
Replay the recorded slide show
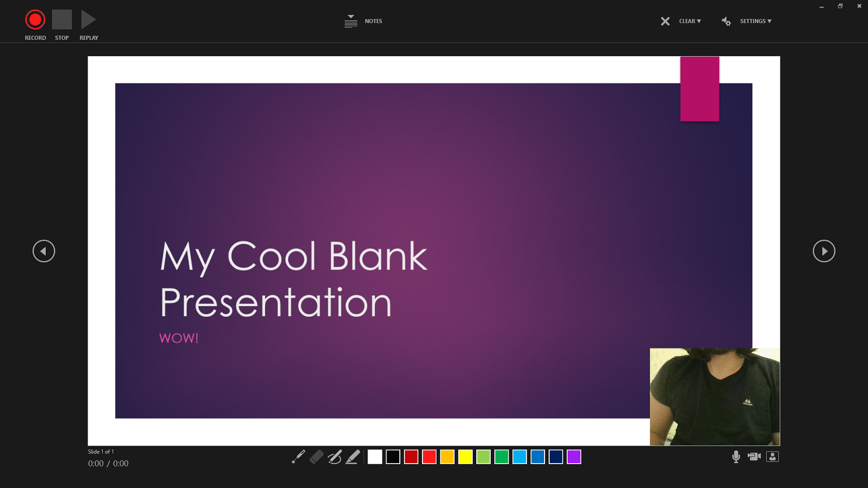click(x=88, y=19)
